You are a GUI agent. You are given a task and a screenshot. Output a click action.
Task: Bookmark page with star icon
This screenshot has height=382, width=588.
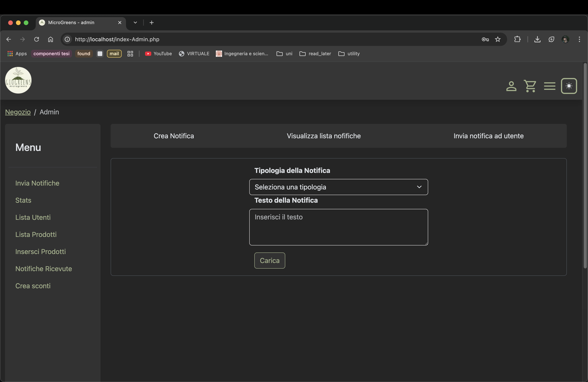498,39
